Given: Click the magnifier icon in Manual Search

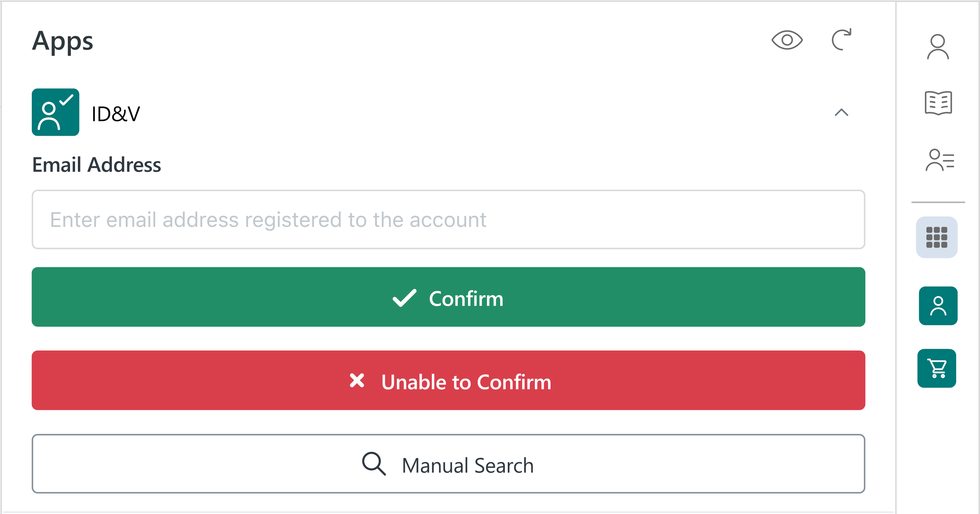Looking at the screenshot, I should (x=374, y=464).
